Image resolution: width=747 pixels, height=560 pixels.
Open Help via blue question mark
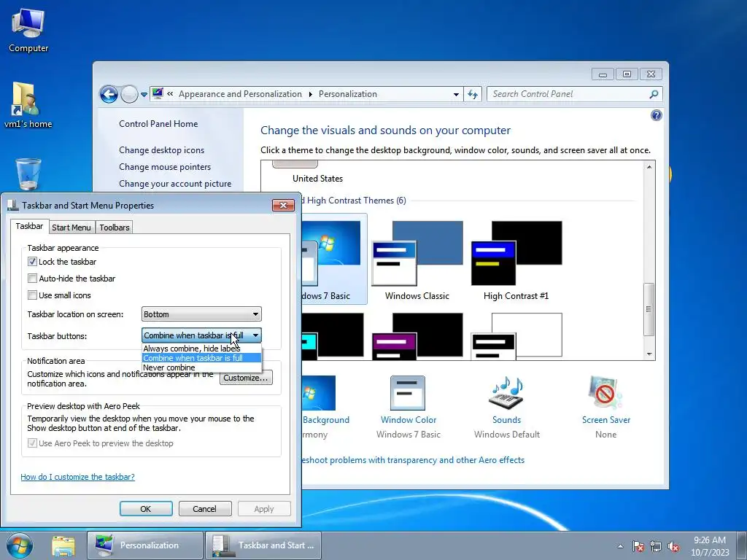coord(656,115)
